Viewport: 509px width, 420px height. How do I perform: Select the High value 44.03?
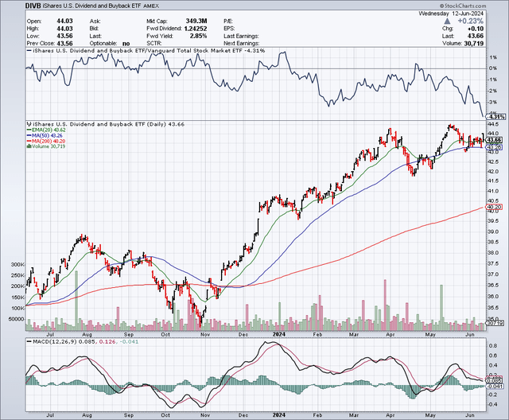click(x=64, y=29)
